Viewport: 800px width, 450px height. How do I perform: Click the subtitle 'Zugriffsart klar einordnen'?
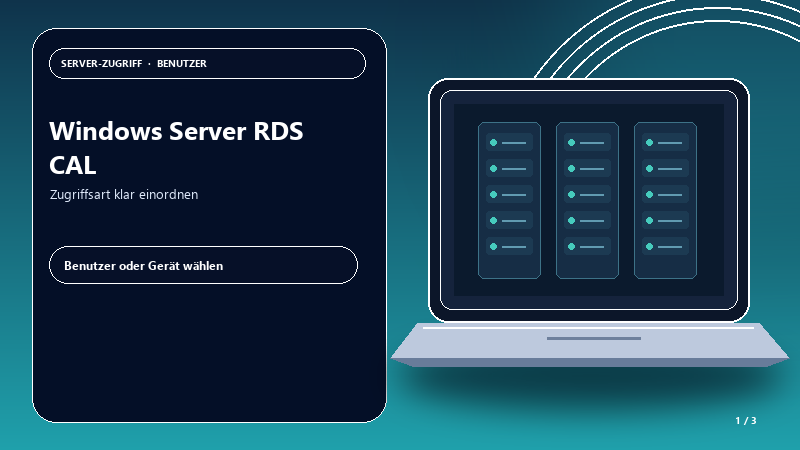coord(124,194)
